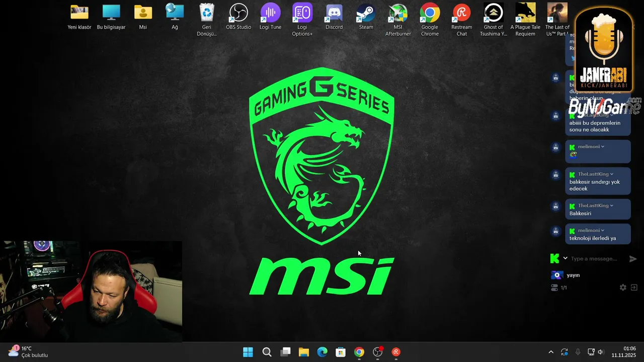The height and width of the screenshot is (362, 644).
Task: Expand TheLasttKing menu above 'balıkesir sındırgı yok'
Action: tap(612, 174)
